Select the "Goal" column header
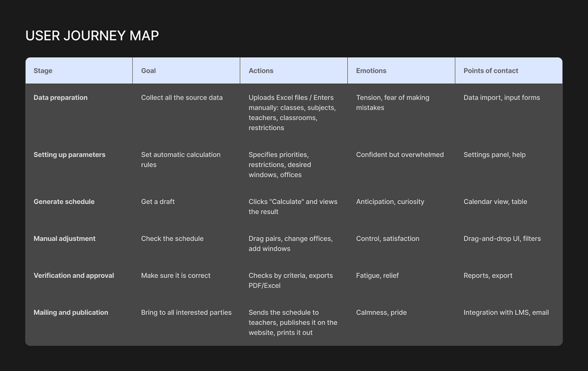This screenshot has width=588, height=371. 148,70
